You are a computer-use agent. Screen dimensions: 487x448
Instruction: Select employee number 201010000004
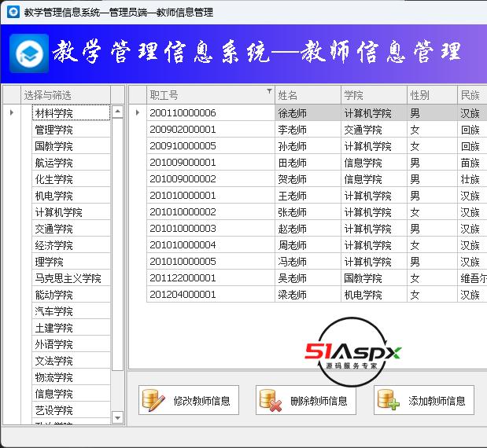211,244
